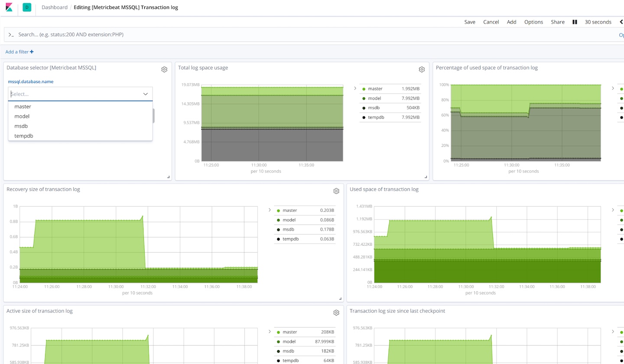The height and width of the screenshot is (364, 624).
Task: Choose msdb from the database dropdown
Action: click(80, 126)
